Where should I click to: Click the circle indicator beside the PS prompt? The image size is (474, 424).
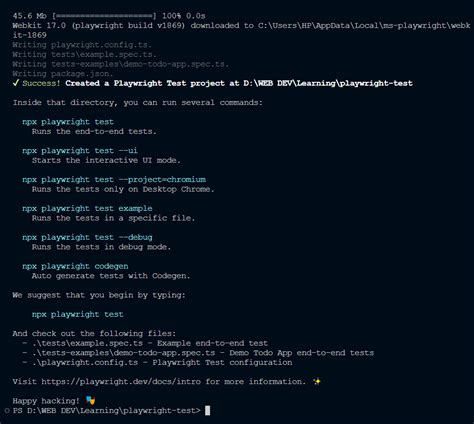7,411
